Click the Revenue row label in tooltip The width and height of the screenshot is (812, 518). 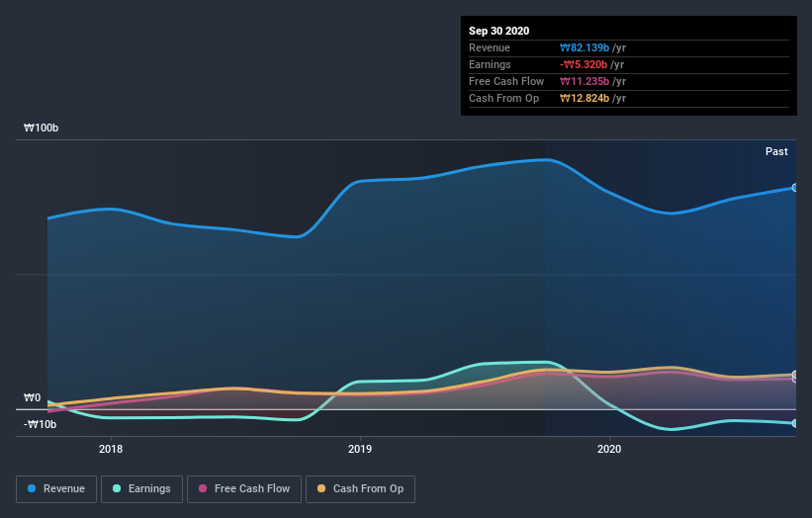(x=490, y=47)
